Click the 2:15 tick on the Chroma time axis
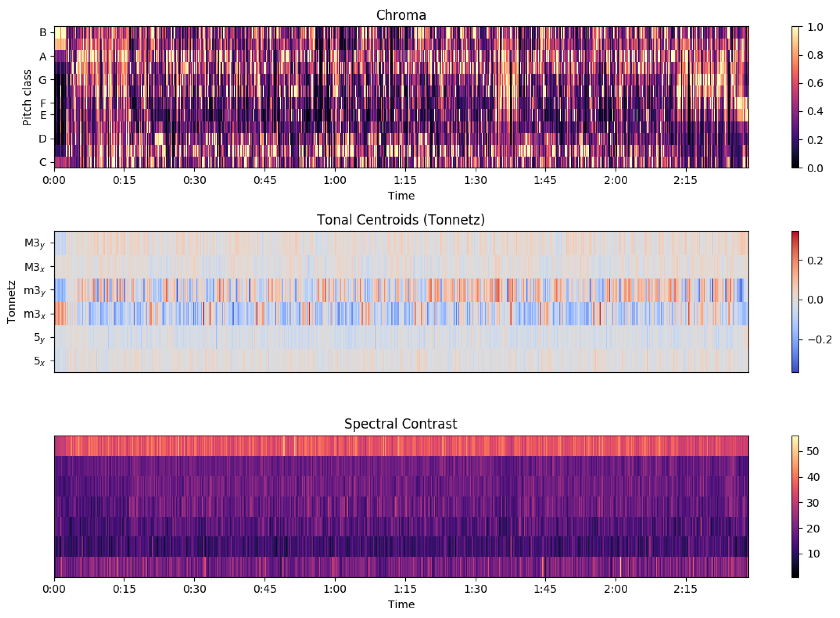Viewport: 840px width, 618px height. coord(685,180)
